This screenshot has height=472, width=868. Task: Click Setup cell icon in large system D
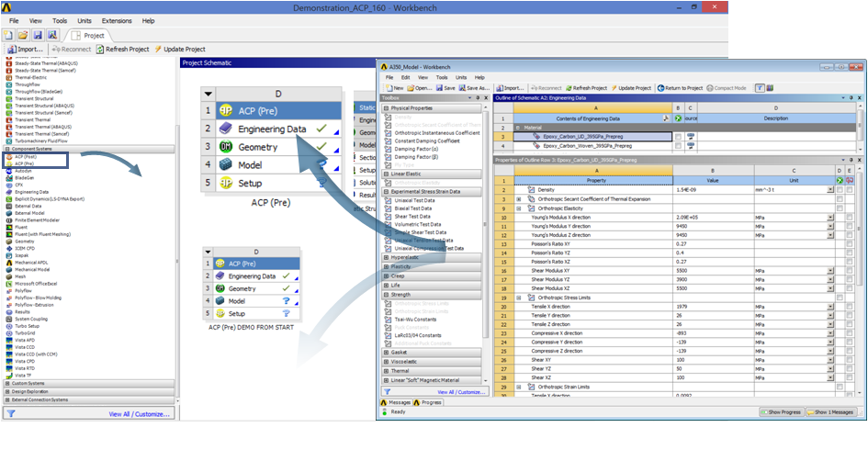pos(226,183)
